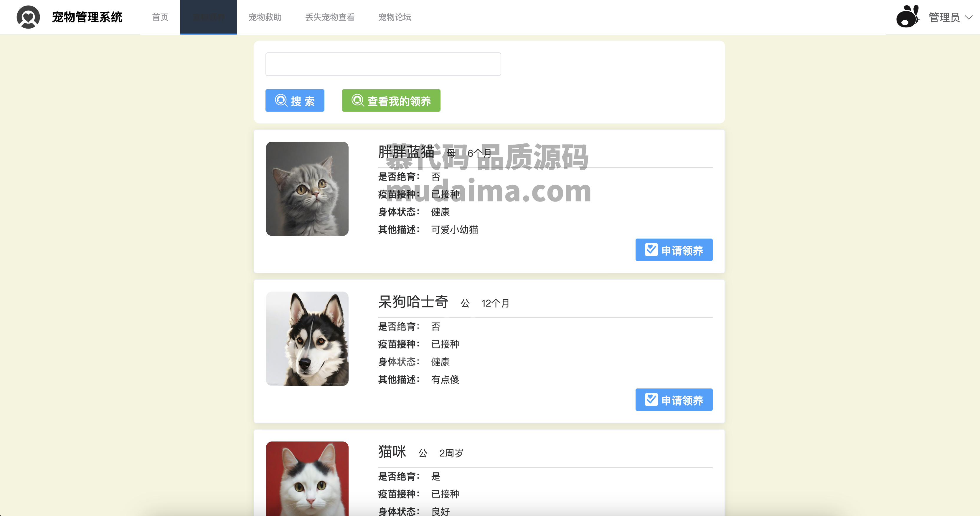Click checkmark icon on 胖胖蓝猫 adopt button
The height and width of the screenshot is (516, 980).
(651, 249)
